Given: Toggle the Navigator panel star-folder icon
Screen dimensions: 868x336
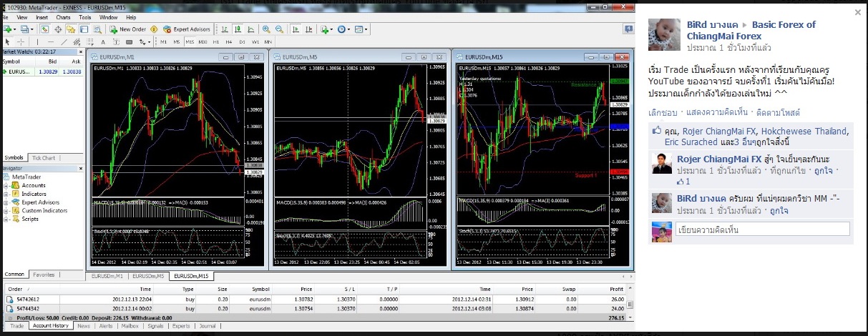Looking at the screenshot, I should (71, 29).
